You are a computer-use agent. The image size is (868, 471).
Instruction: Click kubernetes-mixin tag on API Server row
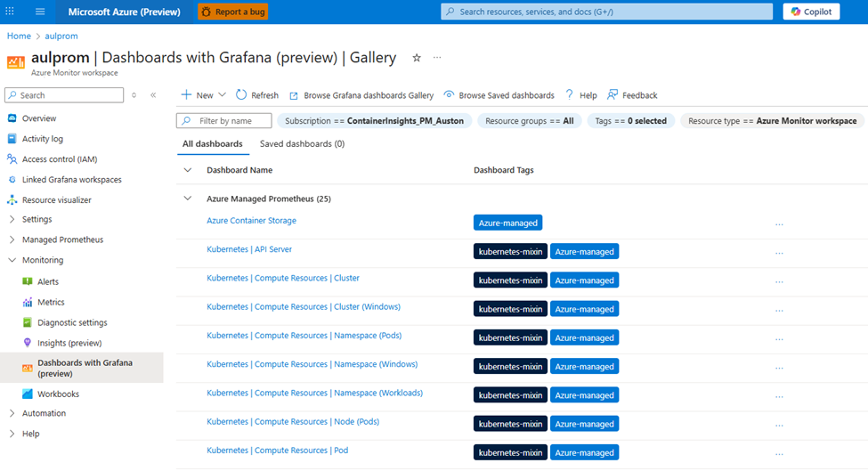(510, 251)
